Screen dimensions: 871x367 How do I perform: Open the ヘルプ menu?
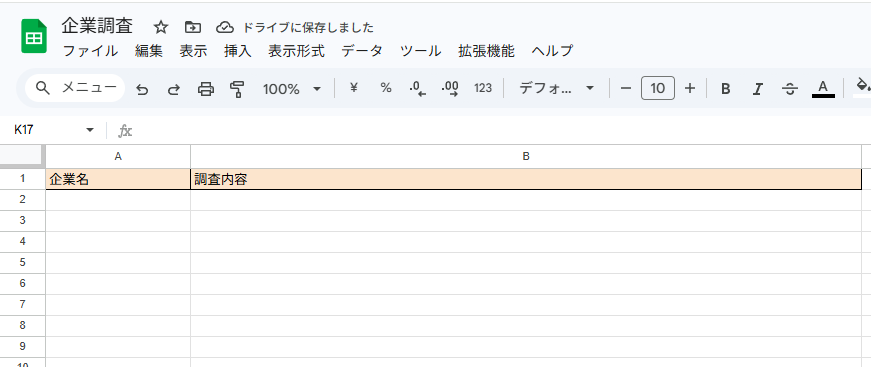[552, 51]
